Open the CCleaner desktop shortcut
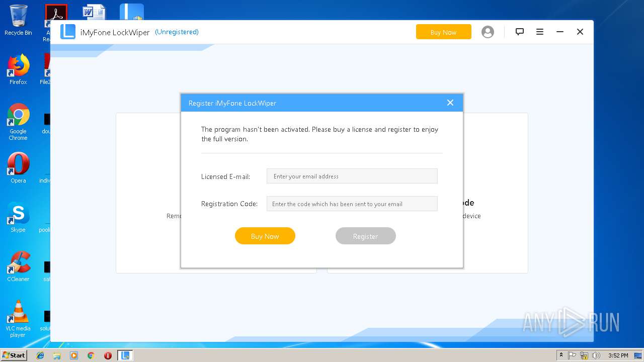644x362 pixels. pos(18,266)
